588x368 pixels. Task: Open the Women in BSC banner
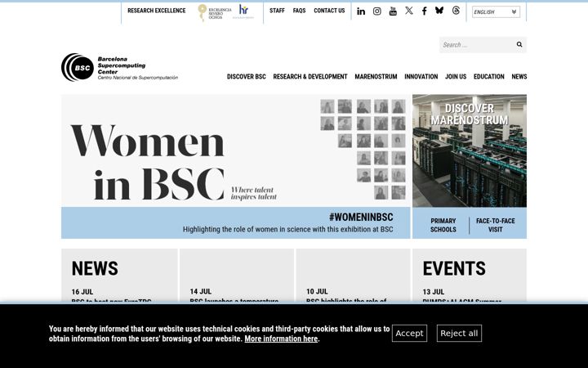tap(235, 150)
